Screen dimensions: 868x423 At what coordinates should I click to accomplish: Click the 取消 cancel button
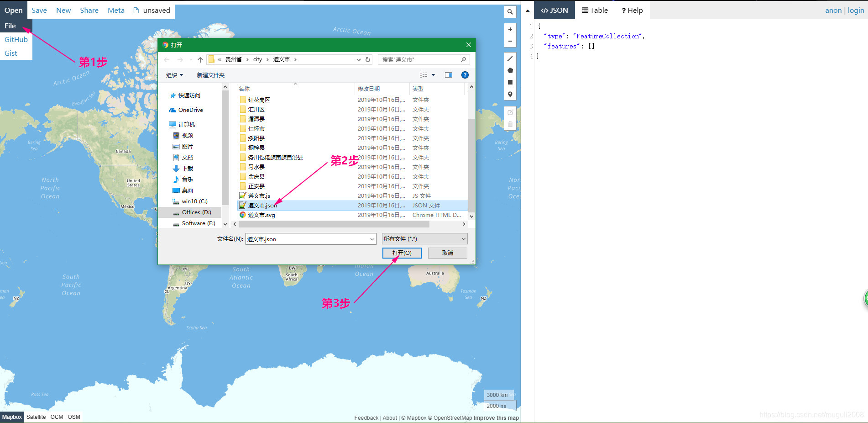(x=448, y=253)
